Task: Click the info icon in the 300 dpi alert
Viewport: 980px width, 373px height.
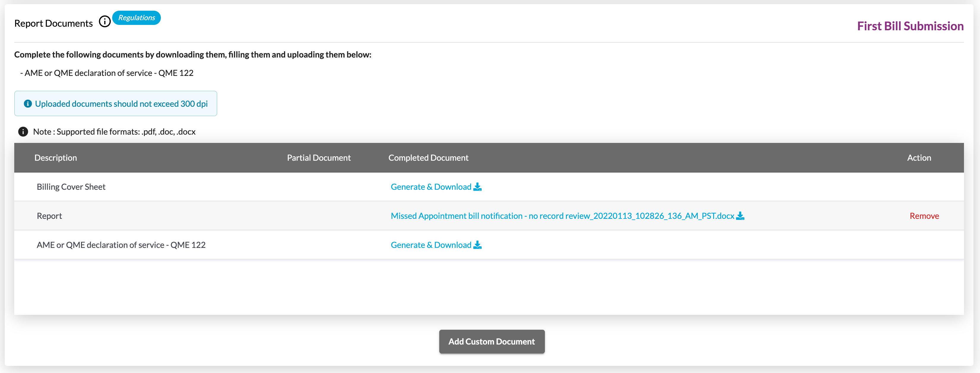Action: pyautogui.click(x=28, y=104)
